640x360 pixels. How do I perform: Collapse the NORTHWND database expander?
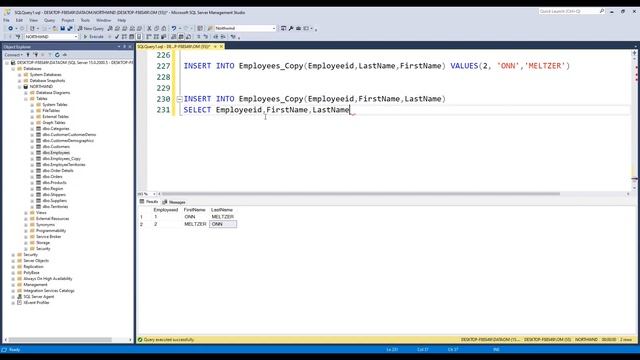coord(19,87)
